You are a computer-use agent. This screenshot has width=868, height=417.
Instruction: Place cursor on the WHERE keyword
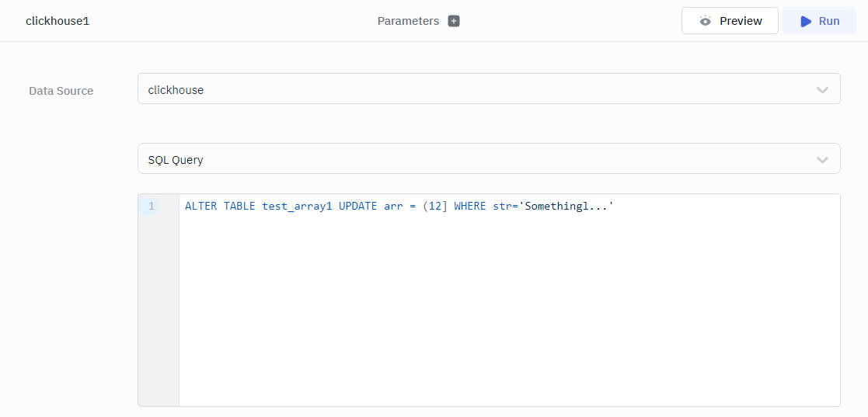(469, 206)
